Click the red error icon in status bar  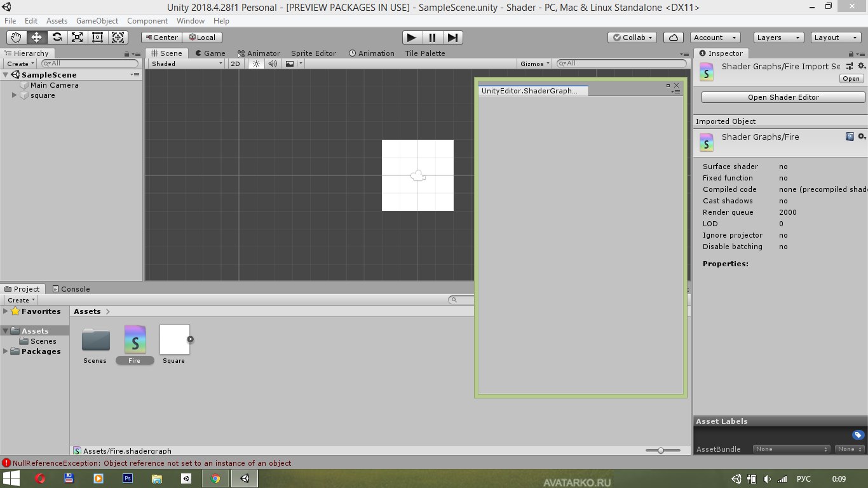[6, 463]
